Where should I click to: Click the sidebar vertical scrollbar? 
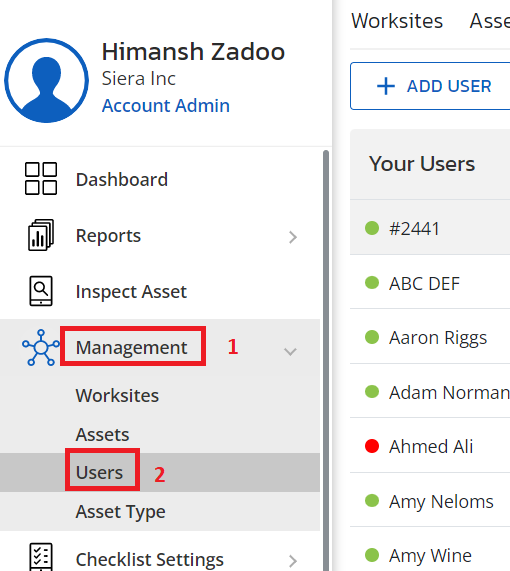326,361
